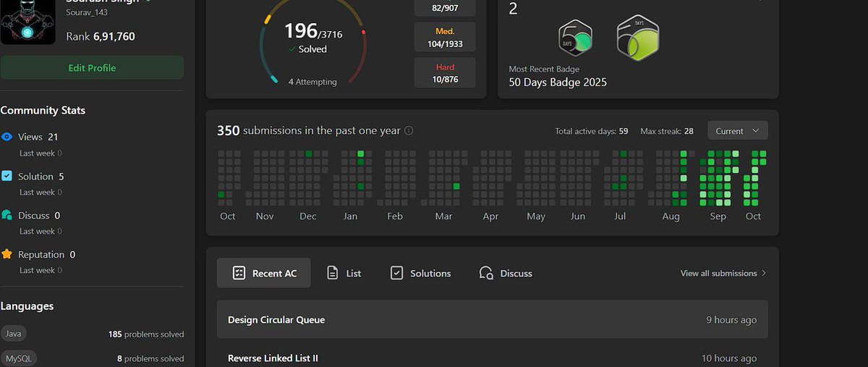
Task: Switch to the Solutions tab
Action: (420, 273)
